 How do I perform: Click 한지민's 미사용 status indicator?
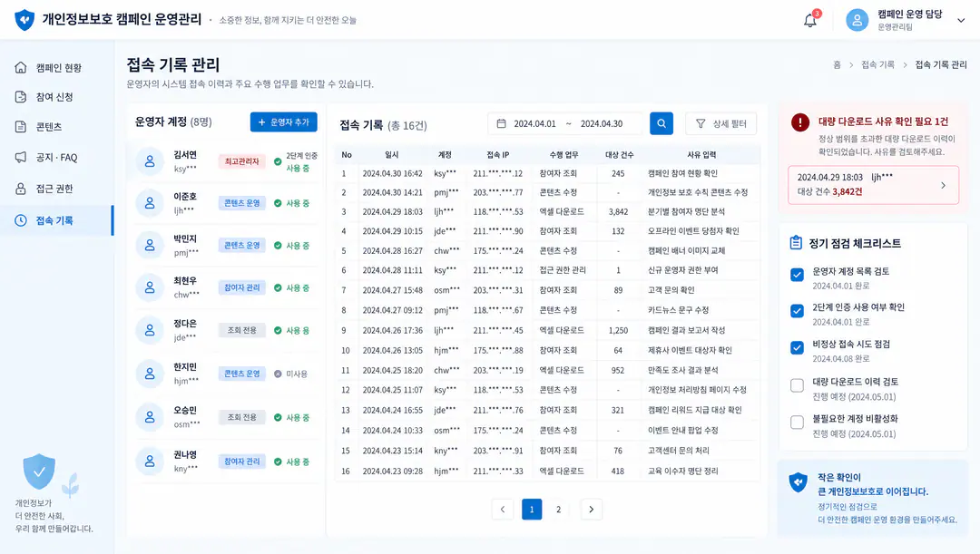290,374
